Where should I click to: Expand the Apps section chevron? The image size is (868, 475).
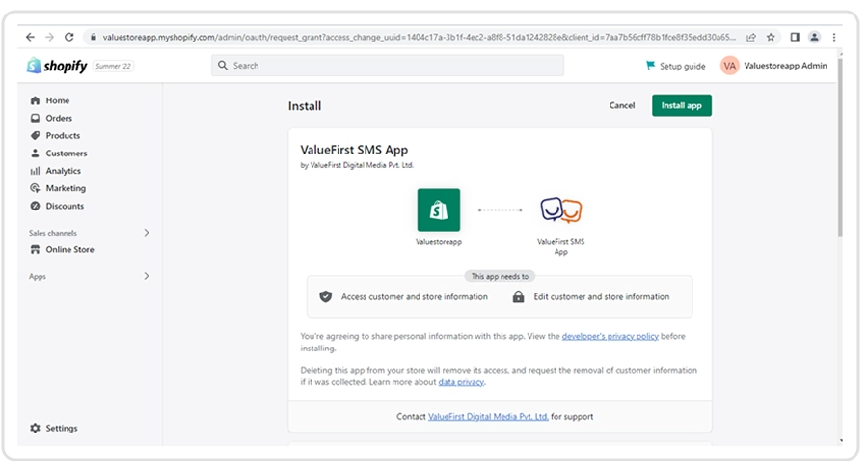click(147, 276)
